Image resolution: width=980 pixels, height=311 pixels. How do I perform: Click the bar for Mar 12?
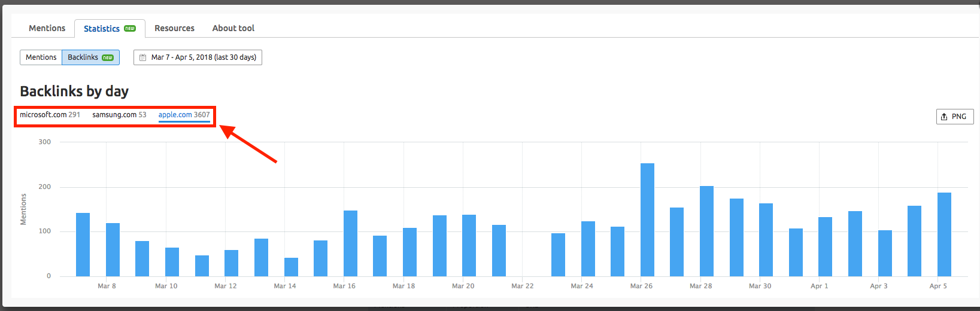231,263
